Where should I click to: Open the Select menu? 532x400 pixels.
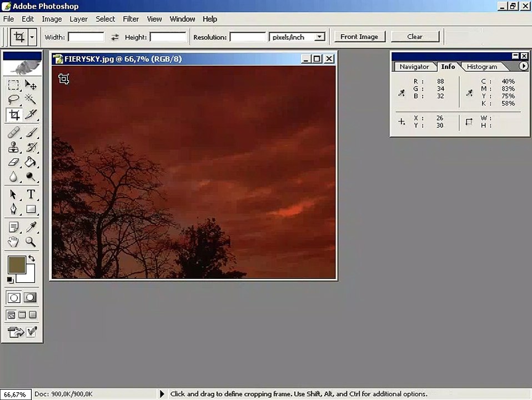(105, 19)
